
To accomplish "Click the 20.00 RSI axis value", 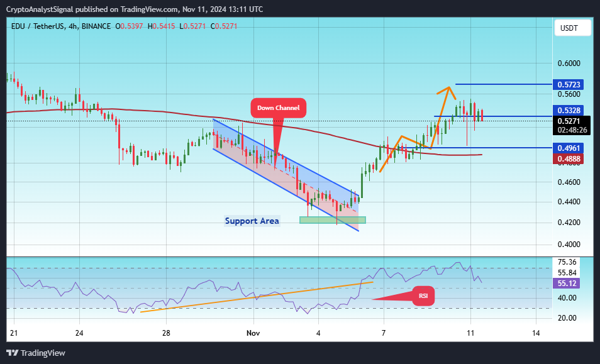I will tap(567, 317).
